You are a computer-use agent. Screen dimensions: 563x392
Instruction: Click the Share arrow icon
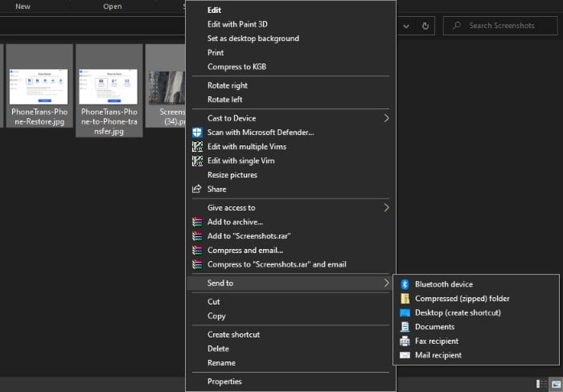[197, 189]
